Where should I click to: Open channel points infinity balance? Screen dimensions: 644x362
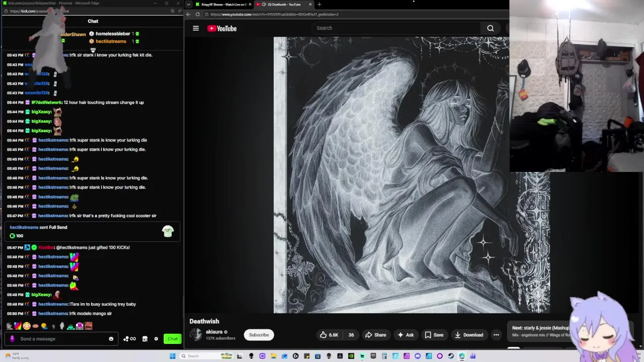(x=129, y=339)
